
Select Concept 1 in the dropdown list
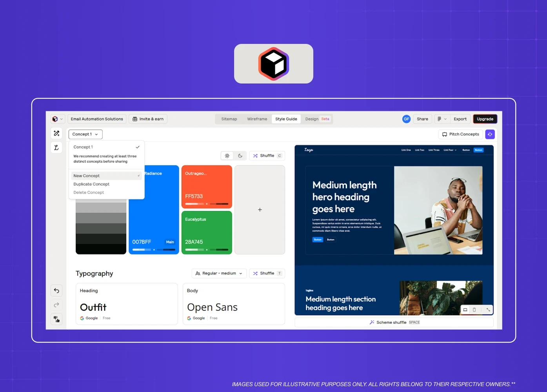point(106,147)
